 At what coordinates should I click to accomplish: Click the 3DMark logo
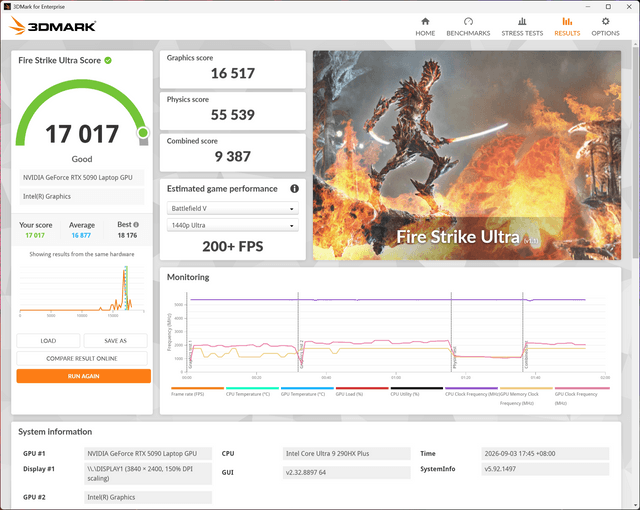point(52,26)
